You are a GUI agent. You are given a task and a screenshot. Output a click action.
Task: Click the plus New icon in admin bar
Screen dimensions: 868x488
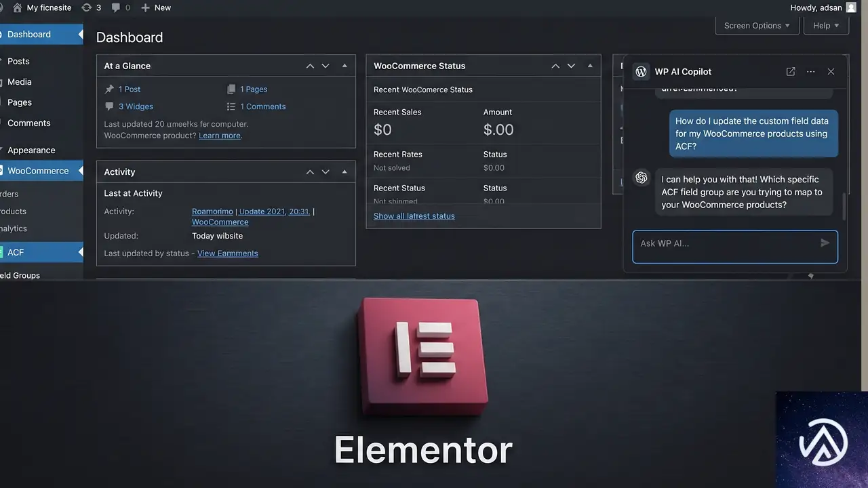145,7
